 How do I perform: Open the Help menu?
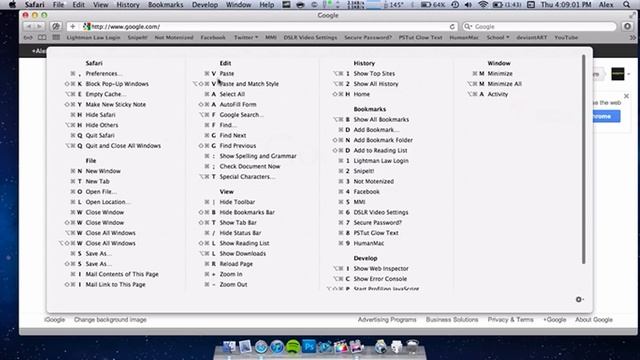click(267, 5)
